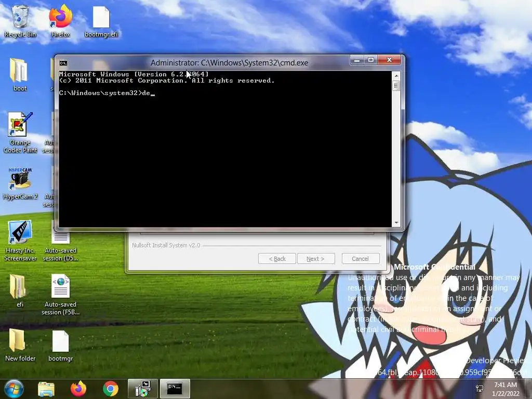Open the Start menu orb

tap(14, 389)
